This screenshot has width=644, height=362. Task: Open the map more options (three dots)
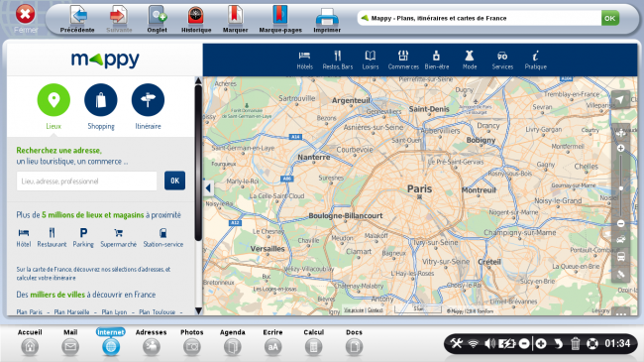click(620, 312)
